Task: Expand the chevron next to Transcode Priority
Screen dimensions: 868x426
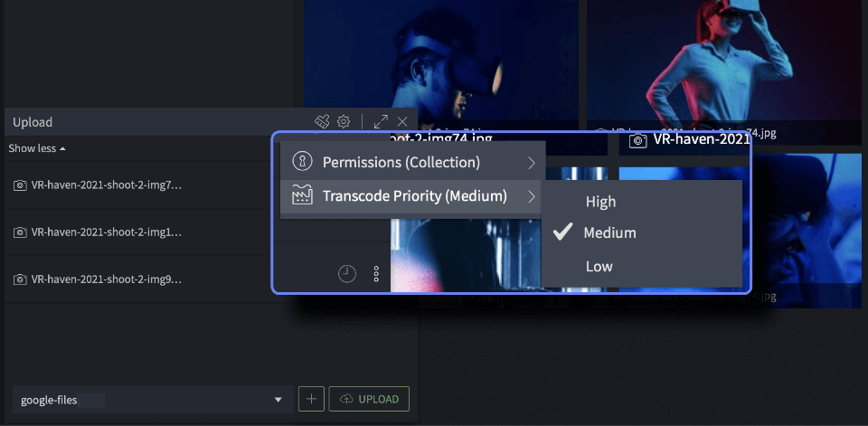Action: click(532, 196)
